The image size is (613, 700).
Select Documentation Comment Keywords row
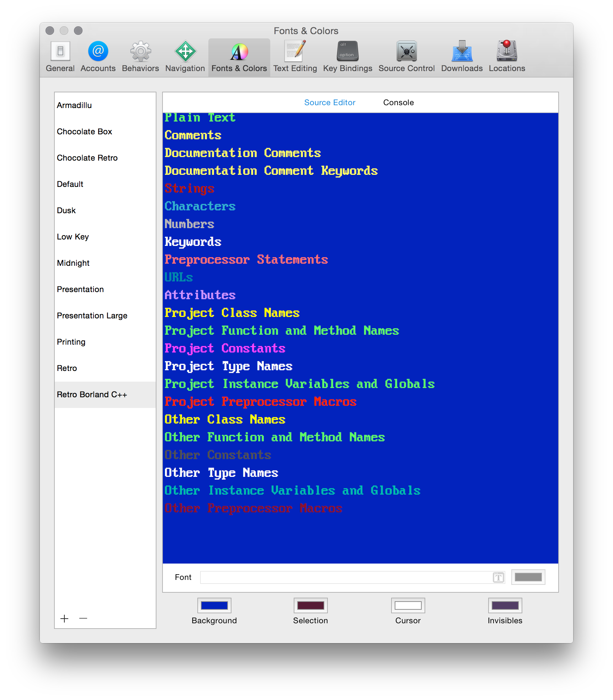pyautogui.click(x=361, y=171)
